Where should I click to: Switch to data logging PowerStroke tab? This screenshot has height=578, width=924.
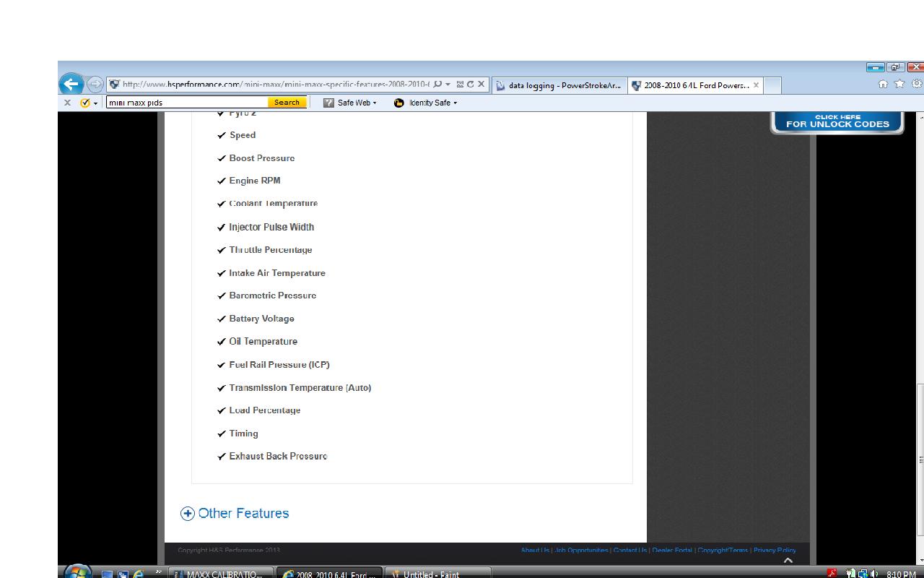coord(559,85)
